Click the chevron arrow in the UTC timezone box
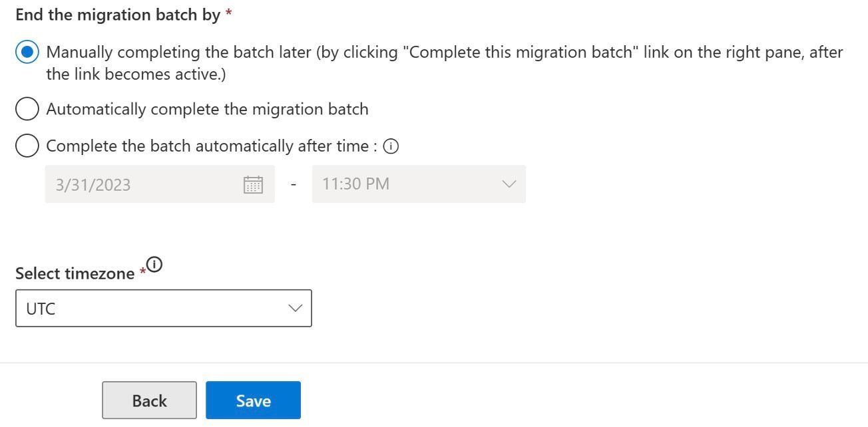This screenshot has width=868, height=427. [x=295, y=309]
